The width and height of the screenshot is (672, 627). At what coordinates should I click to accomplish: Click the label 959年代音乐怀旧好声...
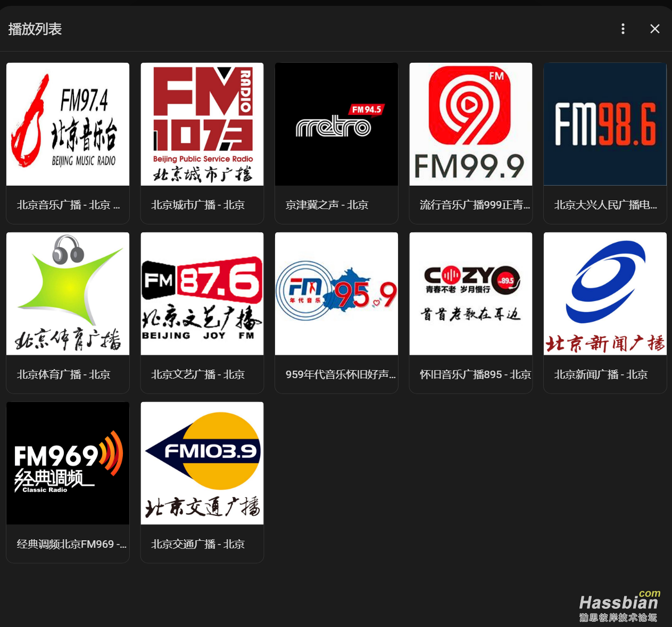[341, 374]
